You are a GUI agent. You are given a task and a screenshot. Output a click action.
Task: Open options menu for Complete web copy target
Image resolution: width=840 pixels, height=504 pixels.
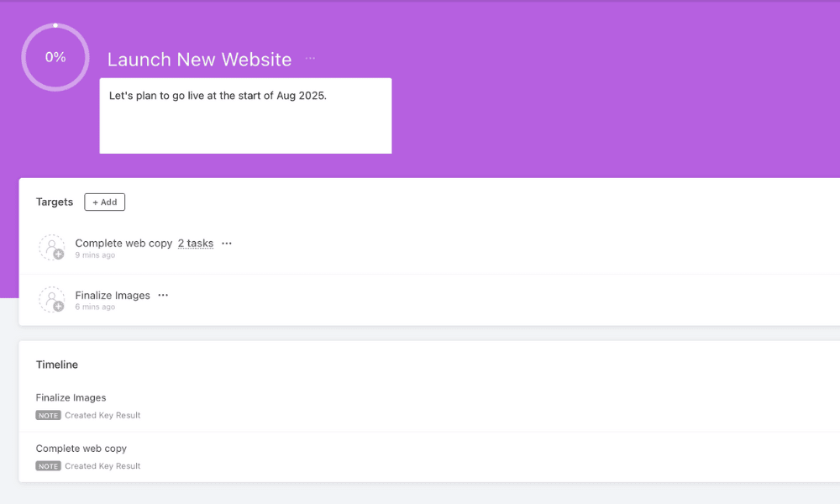point(227,244)
